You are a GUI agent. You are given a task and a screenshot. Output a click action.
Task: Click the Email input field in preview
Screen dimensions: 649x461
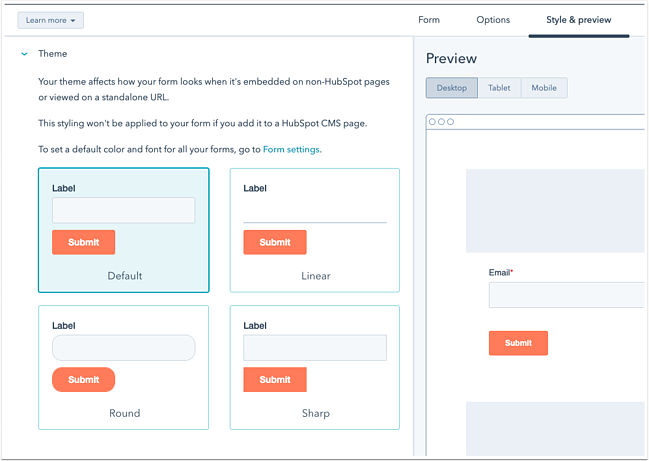[x=567, y=295]
